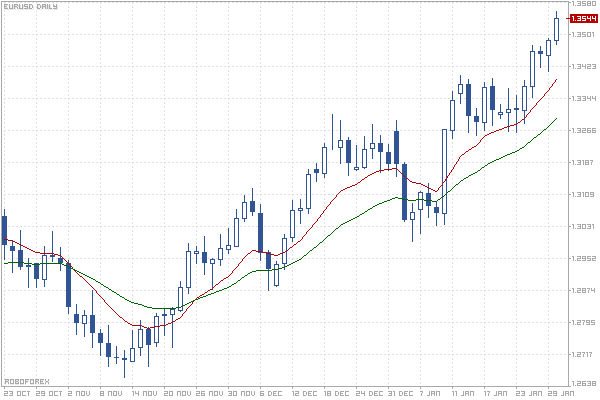Image resolution: width=600 pixels, height=400 pixels.
Task: Select the 1.2874 price axis label
Action: (x=584, y=291)
